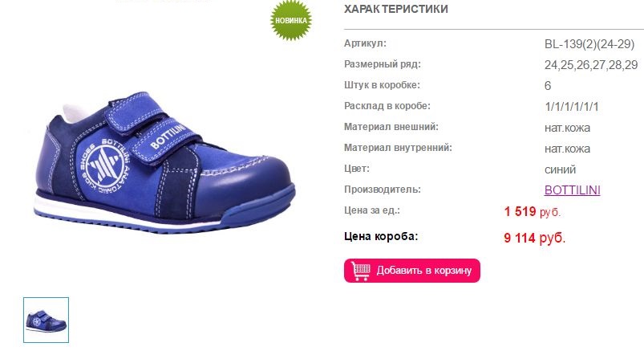
Task: Click the Штук в коробке value 6
Action: pos(548,85)
